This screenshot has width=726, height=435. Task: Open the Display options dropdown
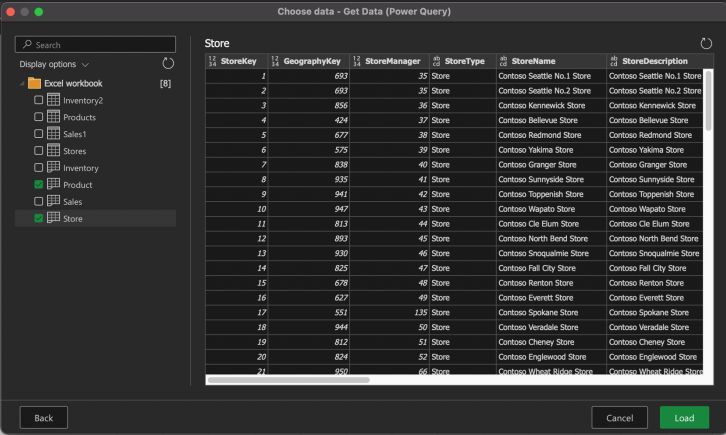(x=54, y=64)
